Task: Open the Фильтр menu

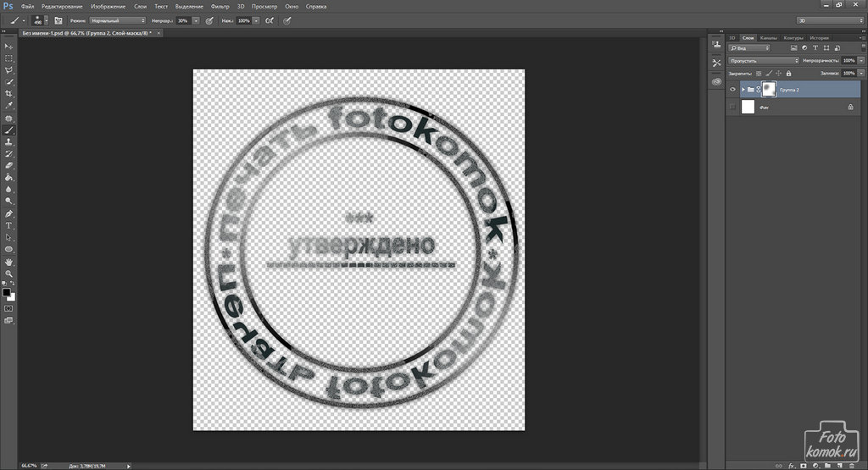Action: [220, 7]
